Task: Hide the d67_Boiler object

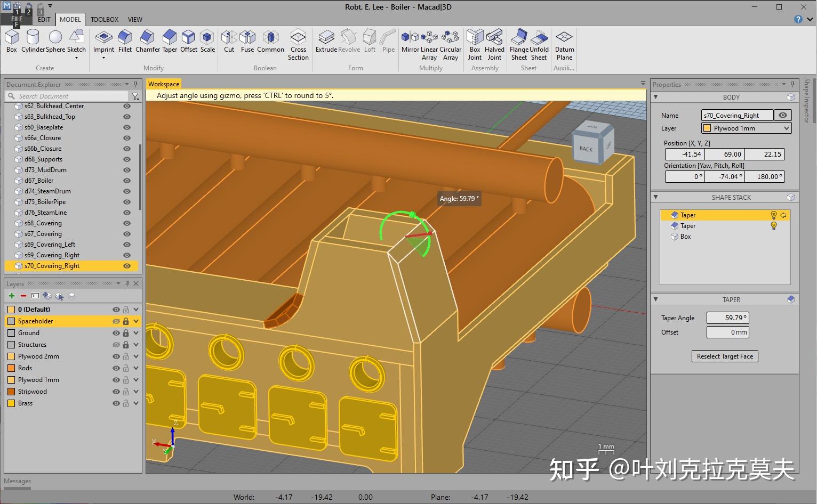Action: 127,180
